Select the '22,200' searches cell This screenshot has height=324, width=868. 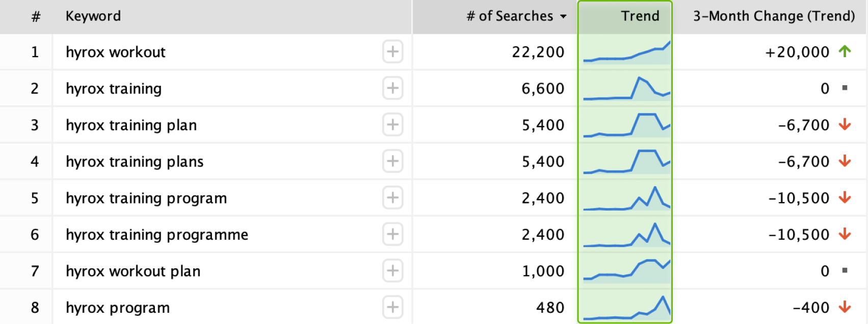pos(538,52)
